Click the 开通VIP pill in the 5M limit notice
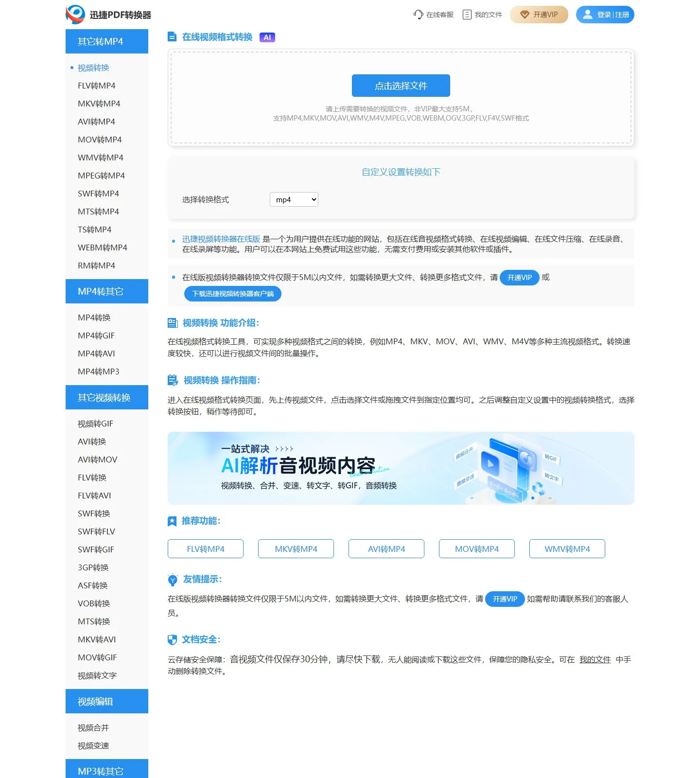The width and height of the screenshot is (700, 778). (520, 278)
